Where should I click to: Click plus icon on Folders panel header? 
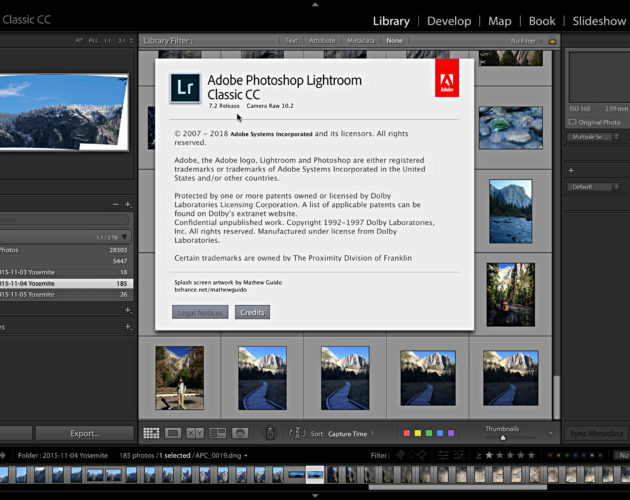(128, 205)
